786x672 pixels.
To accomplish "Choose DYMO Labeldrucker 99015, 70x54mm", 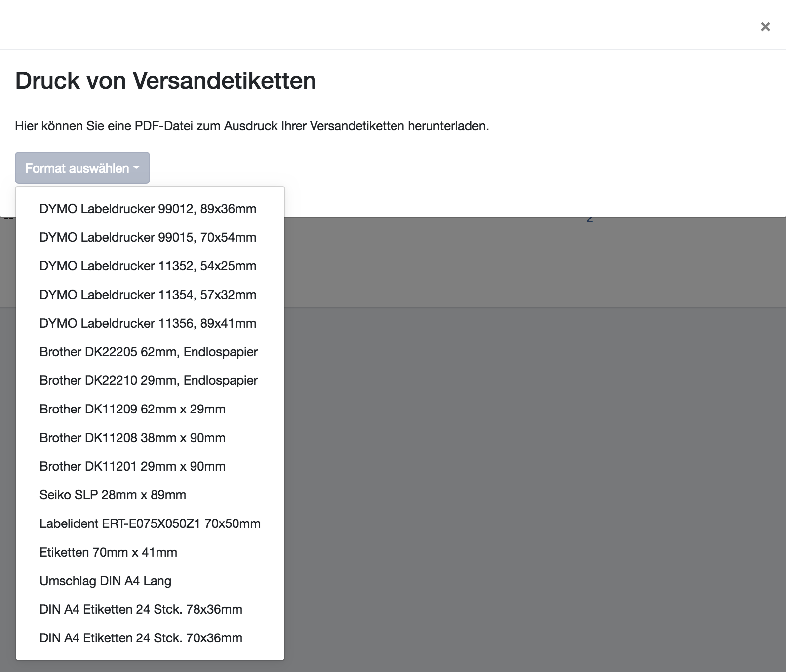I will (150, 237).
